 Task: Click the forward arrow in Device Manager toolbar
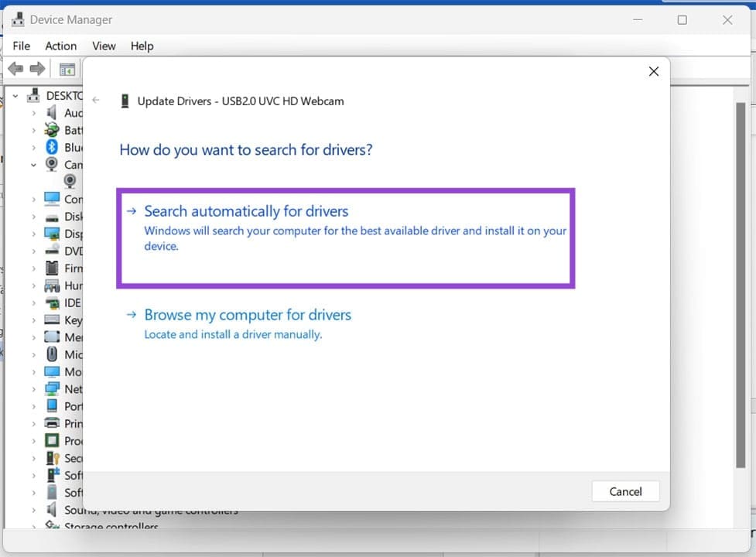37,68
